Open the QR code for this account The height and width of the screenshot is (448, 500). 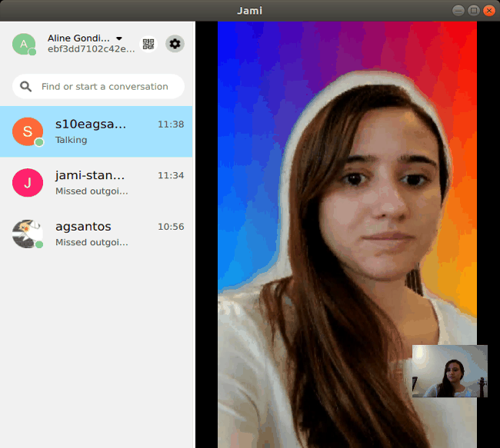[x=148, y=44]
